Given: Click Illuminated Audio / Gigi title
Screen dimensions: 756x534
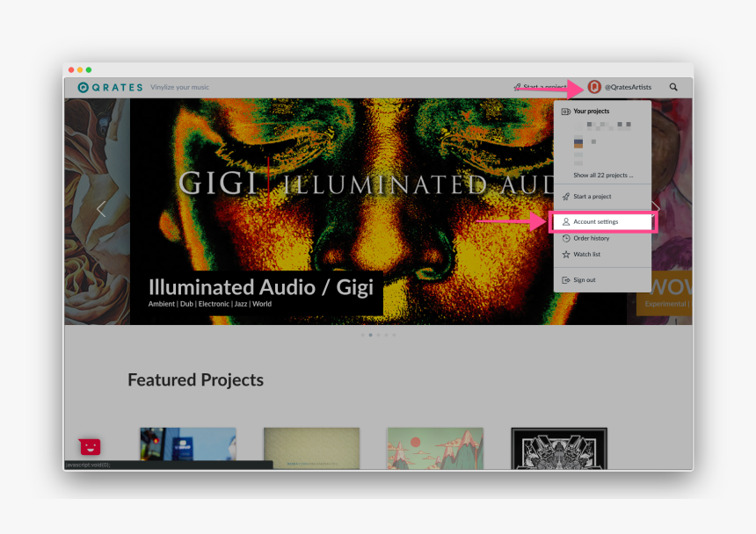Looking at the screenshot, I should pyautogui.click(x=261, y=287).
